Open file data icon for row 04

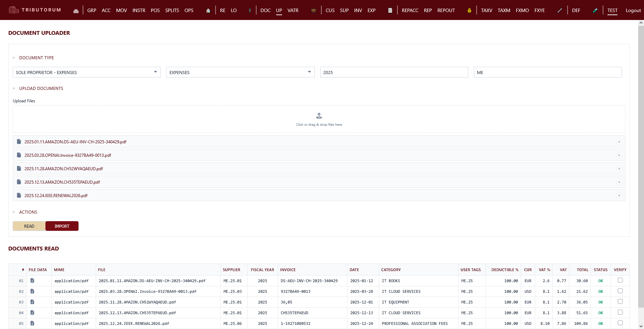(32, 313)
